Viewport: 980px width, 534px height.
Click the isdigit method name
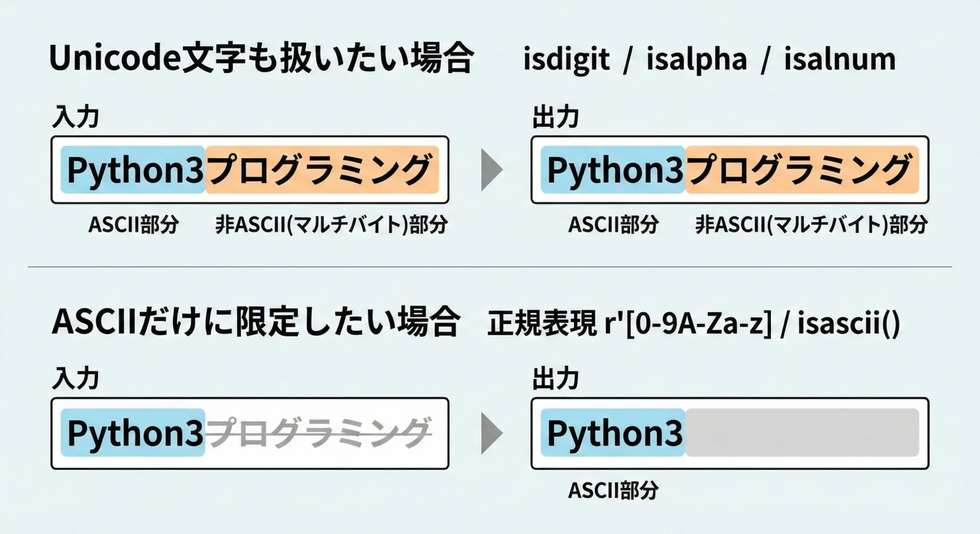566,59
